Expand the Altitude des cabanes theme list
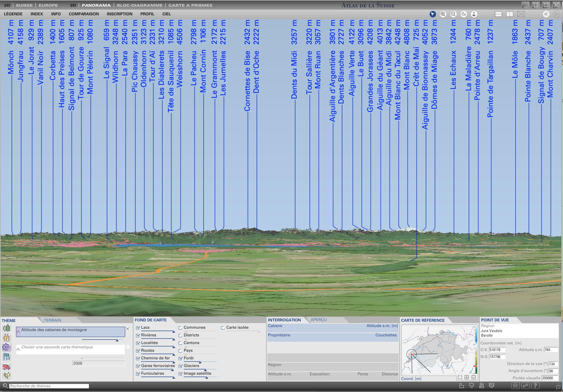 (18, 332)
